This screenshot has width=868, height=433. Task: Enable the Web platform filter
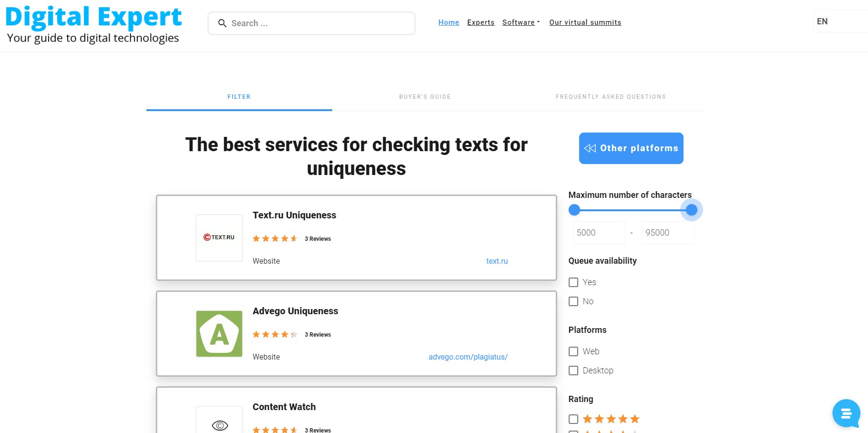[x=573, y=351]
